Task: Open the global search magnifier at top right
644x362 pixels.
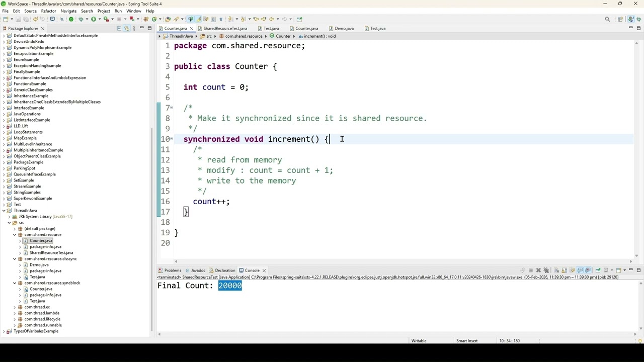Action: (x=607, y=19)
